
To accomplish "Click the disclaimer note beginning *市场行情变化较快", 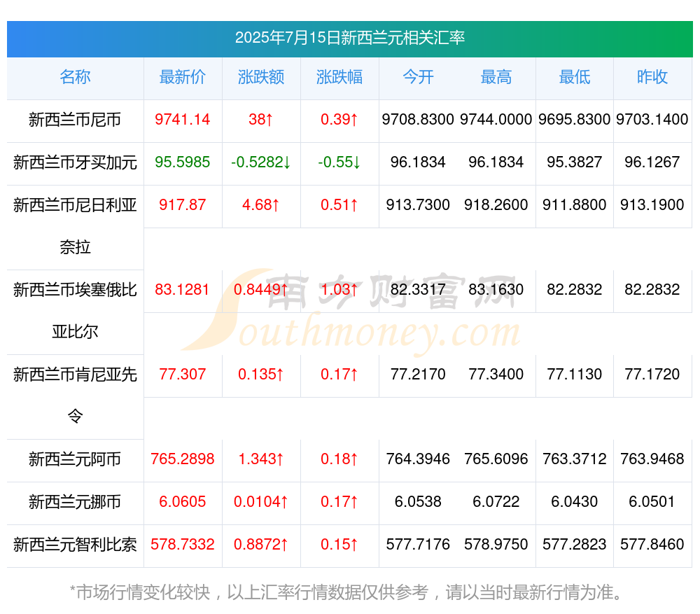I will pyautogui.click(x=346, y=592).
